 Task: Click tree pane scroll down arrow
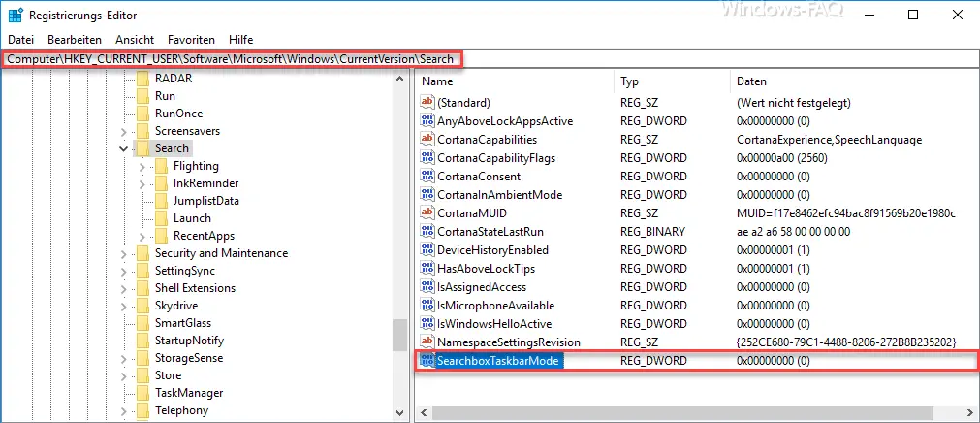[x=400, y=412]
